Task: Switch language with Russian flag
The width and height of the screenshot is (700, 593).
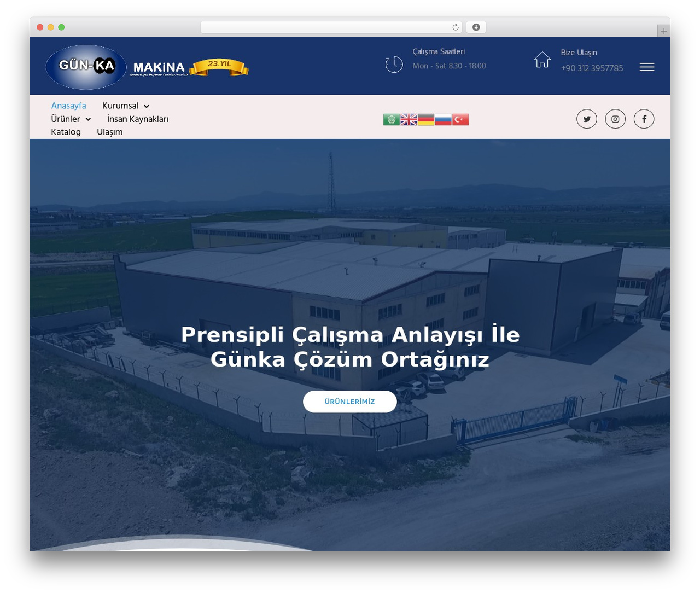Action: pos(443,119)
